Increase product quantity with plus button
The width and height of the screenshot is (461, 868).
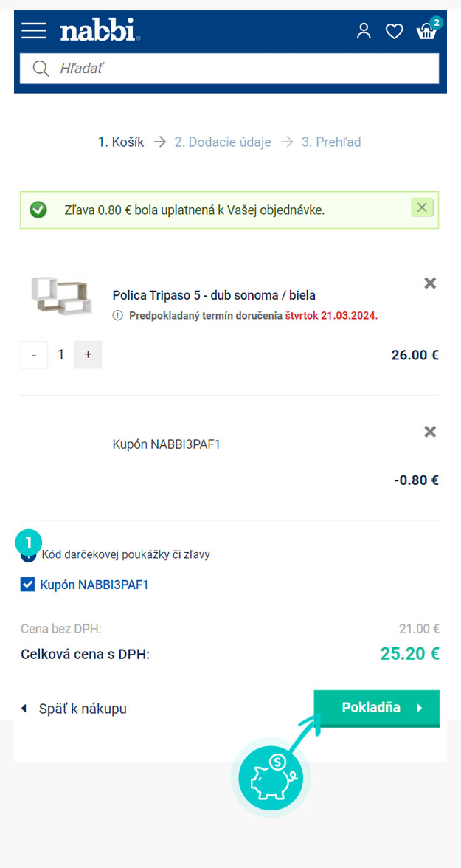(88, 355)
